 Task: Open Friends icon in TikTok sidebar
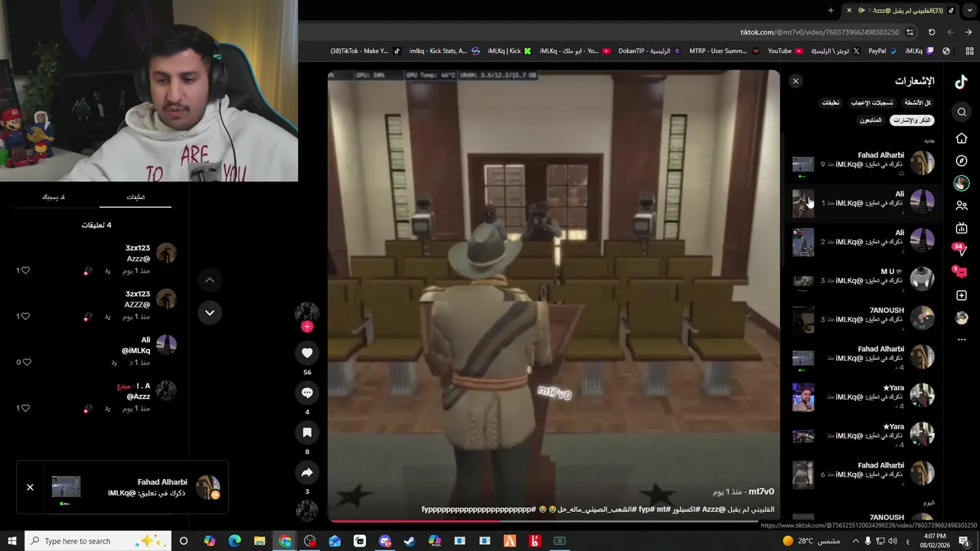click(x=962, y=206)
